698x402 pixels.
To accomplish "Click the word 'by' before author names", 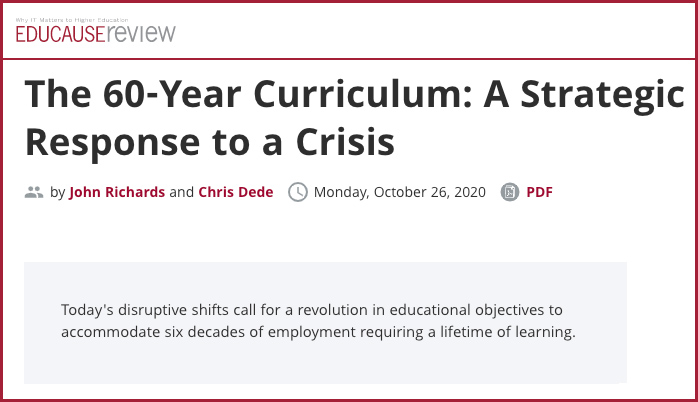I will [57, 192].
